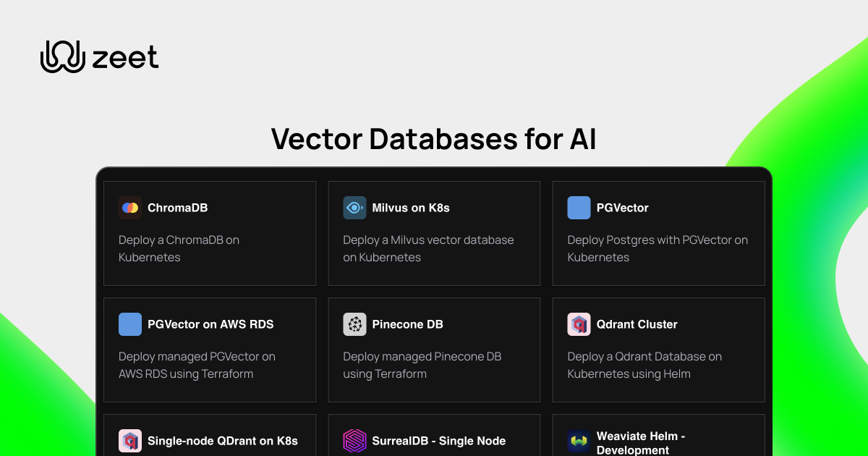
Task: Select the Weaviate Helm - Development card
Action: coord(658,438)
